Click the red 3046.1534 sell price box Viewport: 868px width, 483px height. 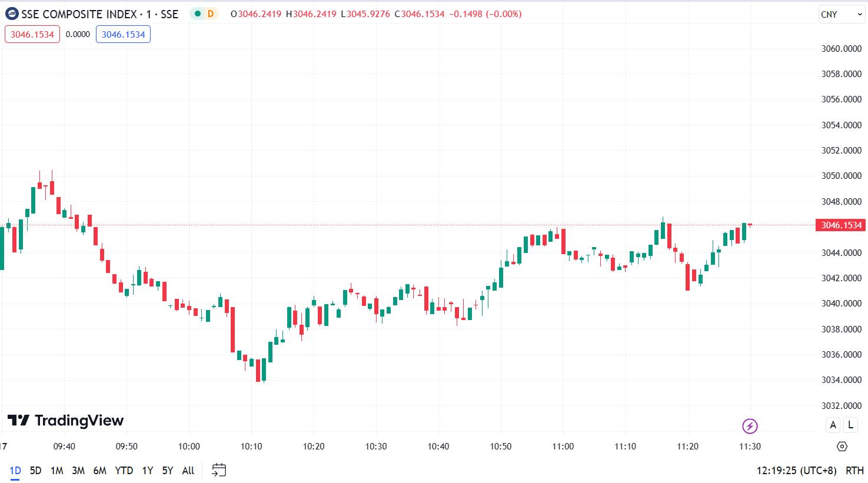[32, 35]
